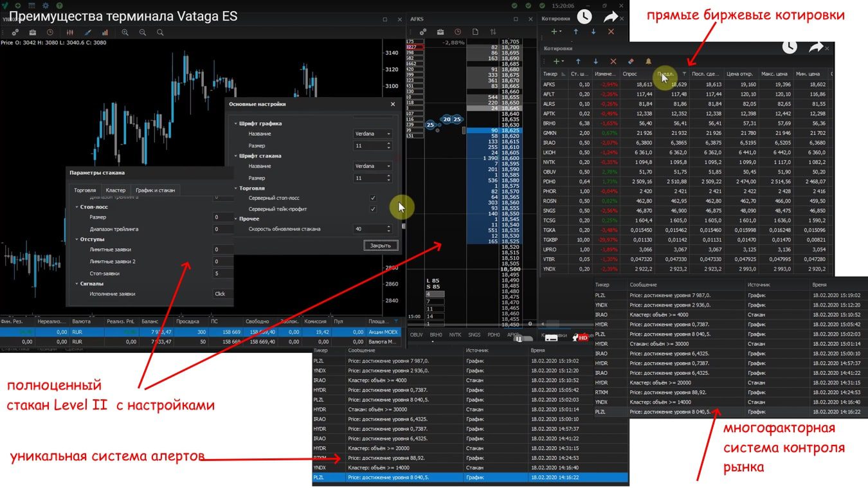Click the Закрыть button
The width and height of the screenshot is (868, 488).
pyautogui.click(x=381, y=246)
